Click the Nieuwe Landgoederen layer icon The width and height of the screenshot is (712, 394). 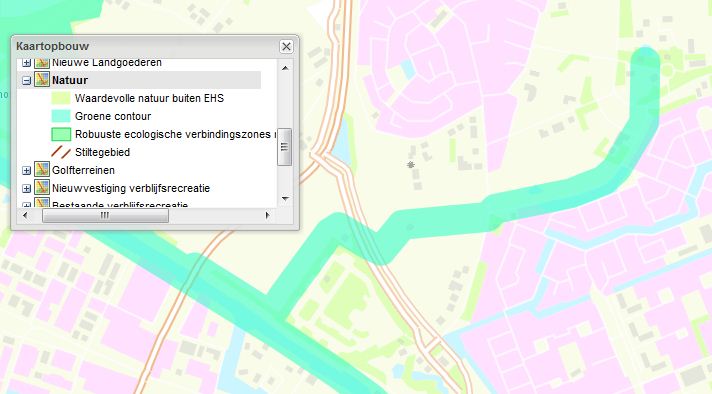(42, 63)
